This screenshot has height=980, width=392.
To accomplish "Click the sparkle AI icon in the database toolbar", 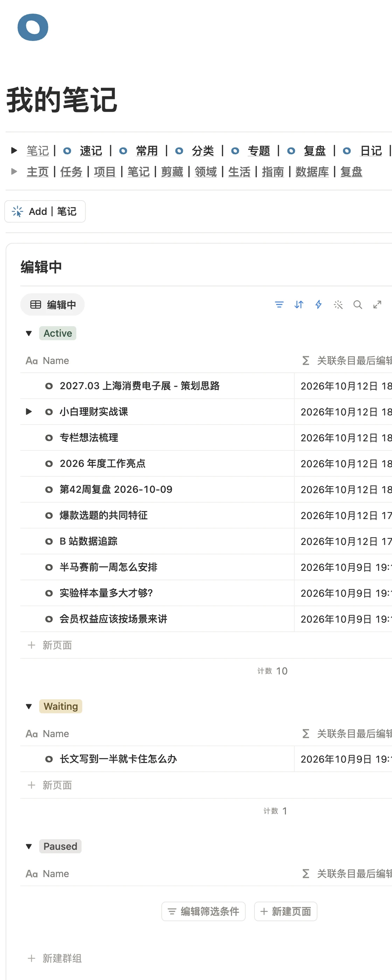I will click(x=338, y=305).
